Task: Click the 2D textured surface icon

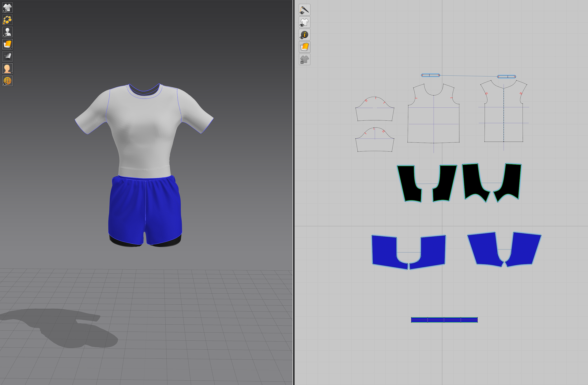Action: pyautogui.click(x=304, y=47)
